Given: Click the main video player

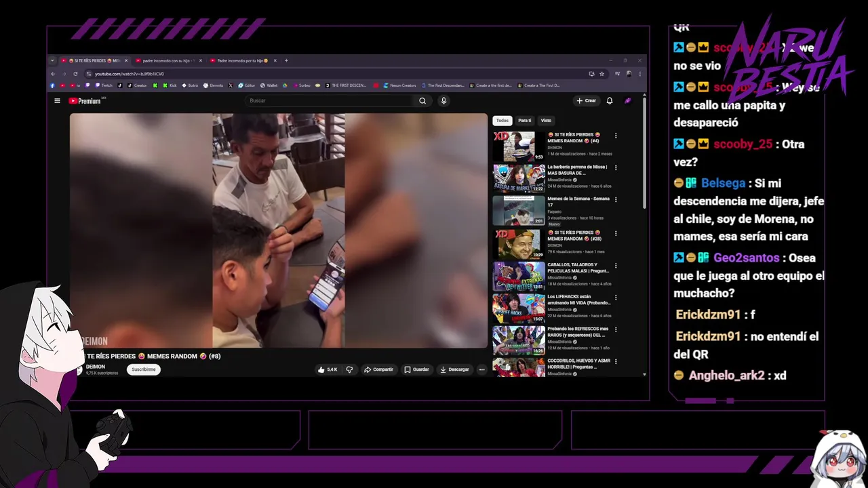Looking at the screenshot, I should tap(279, 230).
